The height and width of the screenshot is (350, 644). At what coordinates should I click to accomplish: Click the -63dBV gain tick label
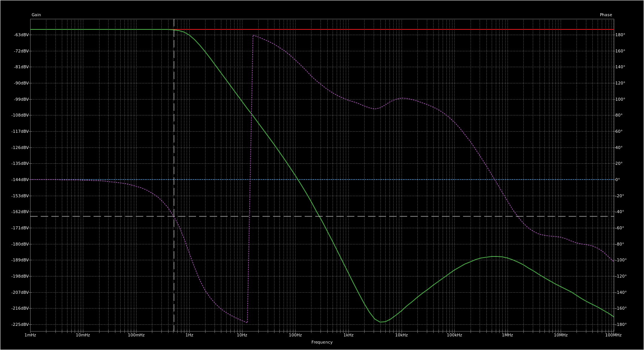pyautogui.click(x=21, y=35)
